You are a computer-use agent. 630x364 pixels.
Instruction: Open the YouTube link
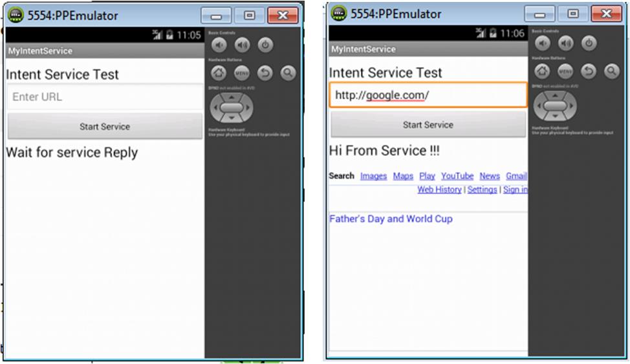tap(457, 176)
